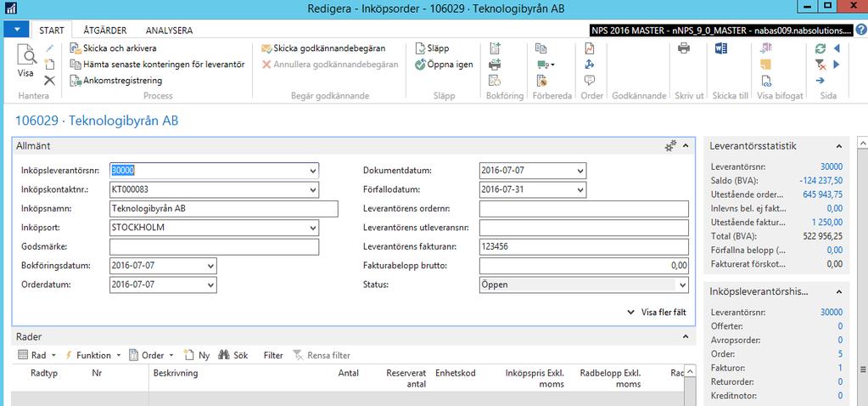The image size is (868, 406).
Task: Open the statistics chart icon in Order group
Action: 590,48
